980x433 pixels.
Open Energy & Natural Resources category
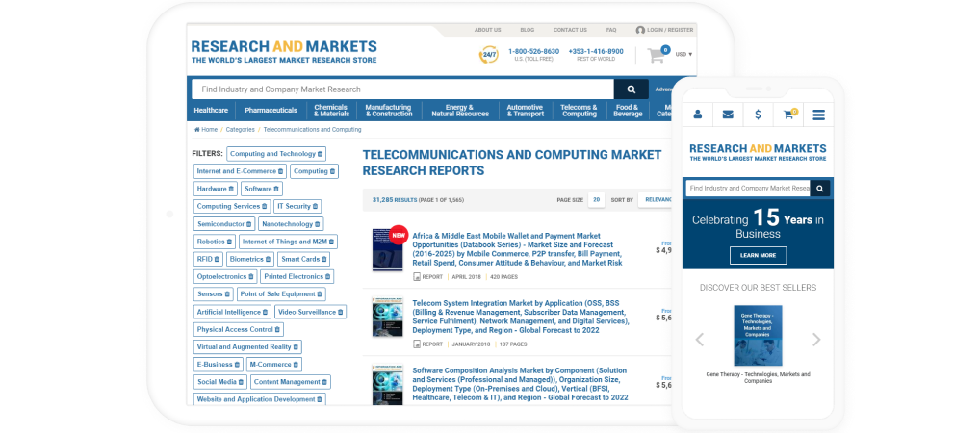[x=460, y=111]
